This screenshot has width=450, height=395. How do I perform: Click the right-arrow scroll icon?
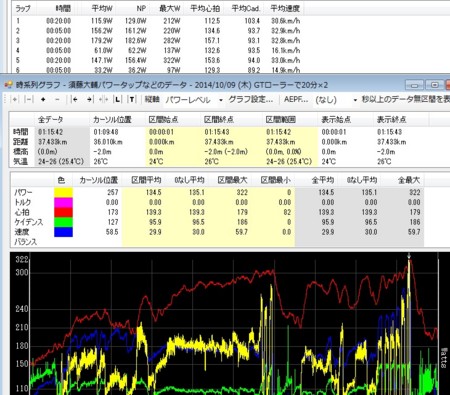coord(89,99)
